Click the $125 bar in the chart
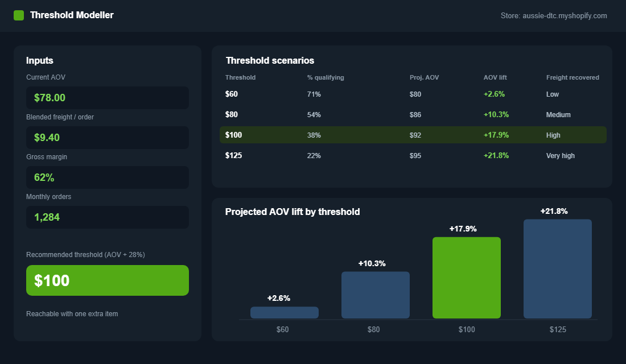 tap(558, 268)
